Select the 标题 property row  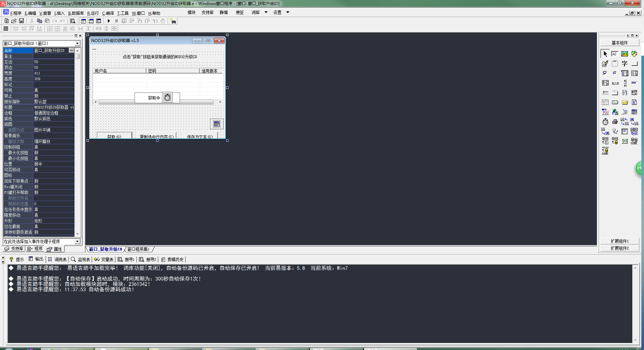tap(39, 107)
